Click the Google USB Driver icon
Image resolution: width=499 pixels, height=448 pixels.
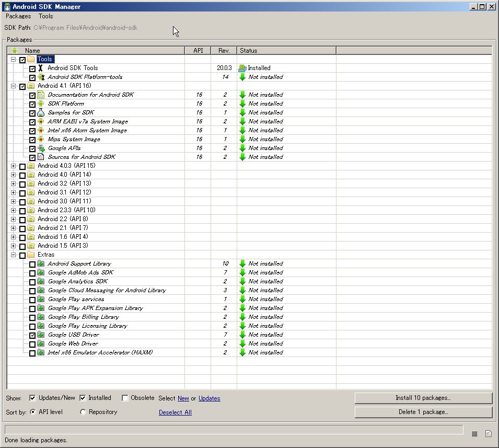tap(41, 335)
